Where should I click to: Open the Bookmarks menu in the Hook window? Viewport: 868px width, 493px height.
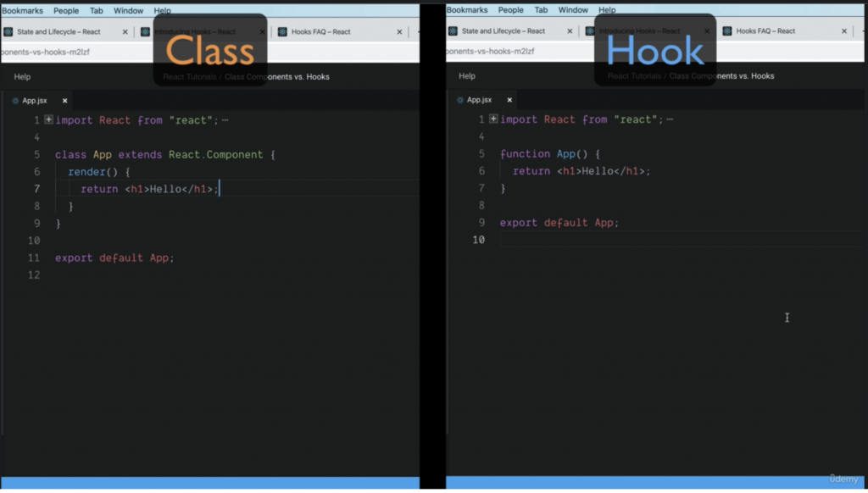467,10
